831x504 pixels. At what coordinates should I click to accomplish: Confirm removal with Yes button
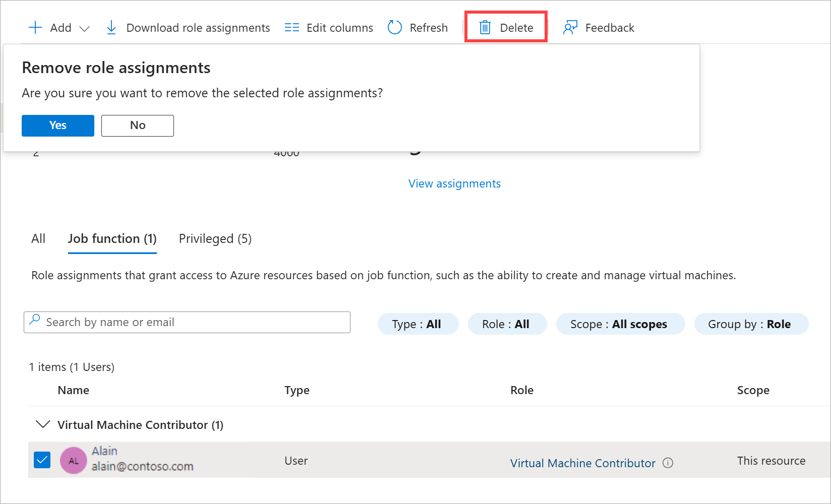point(58,125)
